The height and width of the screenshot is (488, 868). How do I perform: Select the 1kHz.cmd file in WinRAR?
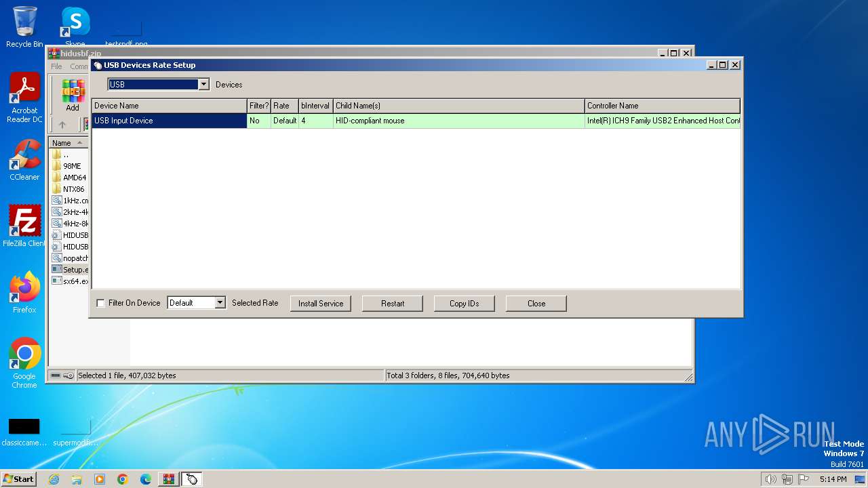pos(70,201)
